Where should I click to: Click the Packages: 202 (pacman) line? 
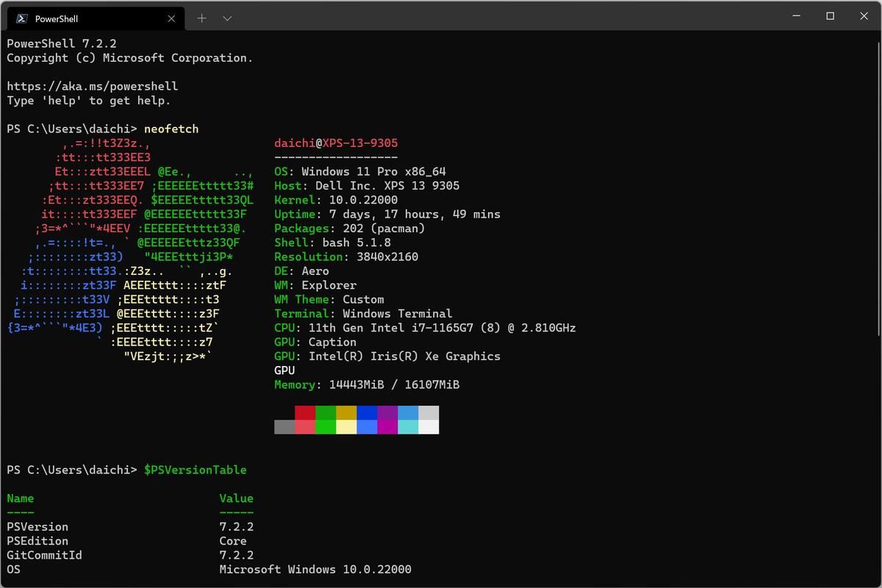pyautogui.click(x=350, y=229)
